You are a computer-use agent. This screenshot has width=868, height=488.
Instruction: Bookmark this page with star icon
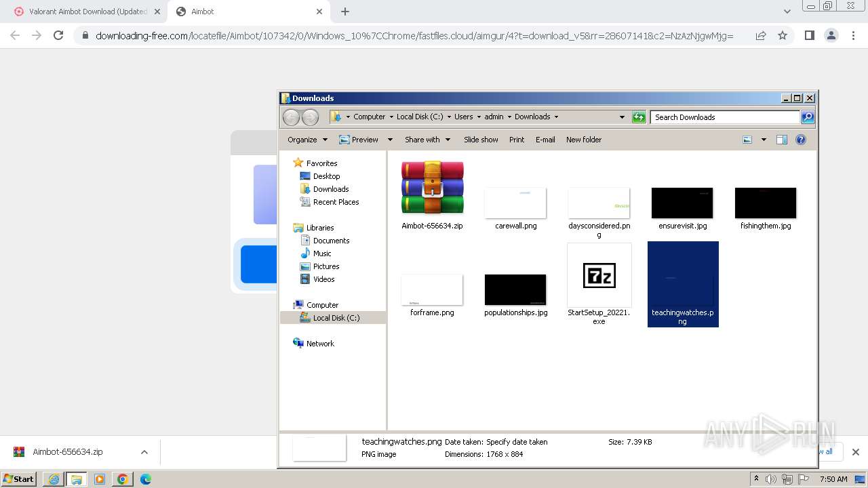tap(783, 35)
